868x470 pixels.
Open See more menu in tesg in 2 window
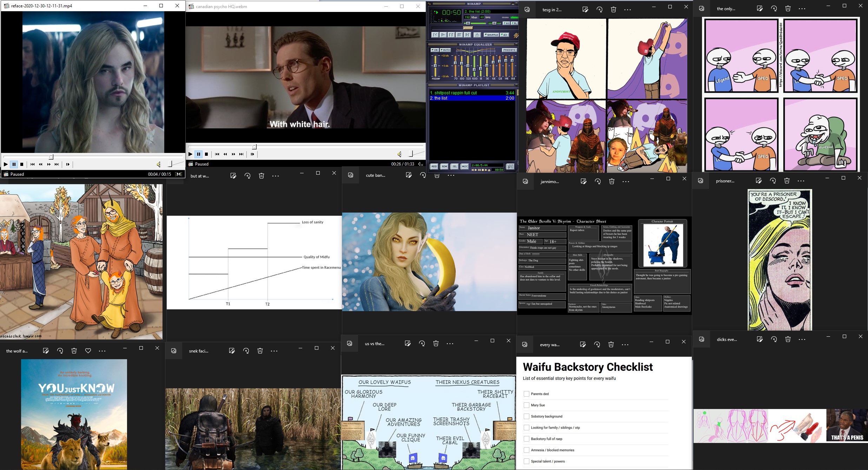point(628,10)
